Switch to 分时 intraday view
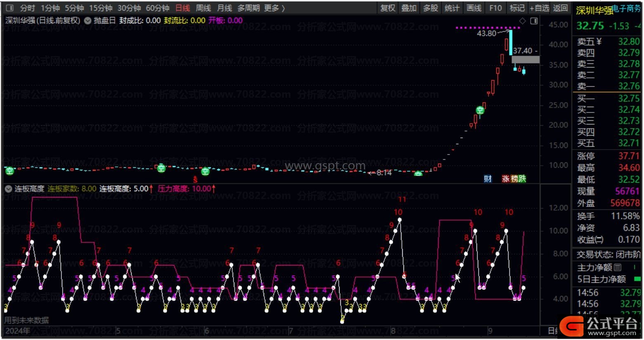 click(28, 8)
